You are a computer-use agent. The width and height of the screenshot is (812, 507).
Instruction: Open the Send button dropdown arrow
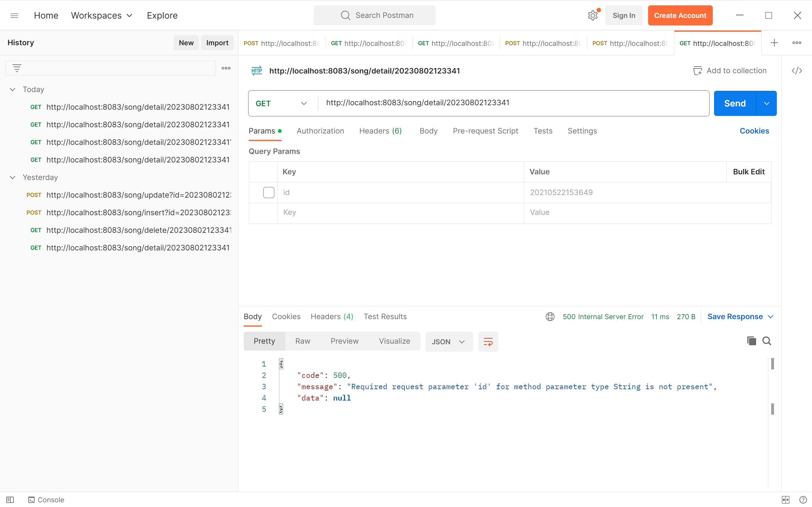(766, 103)
